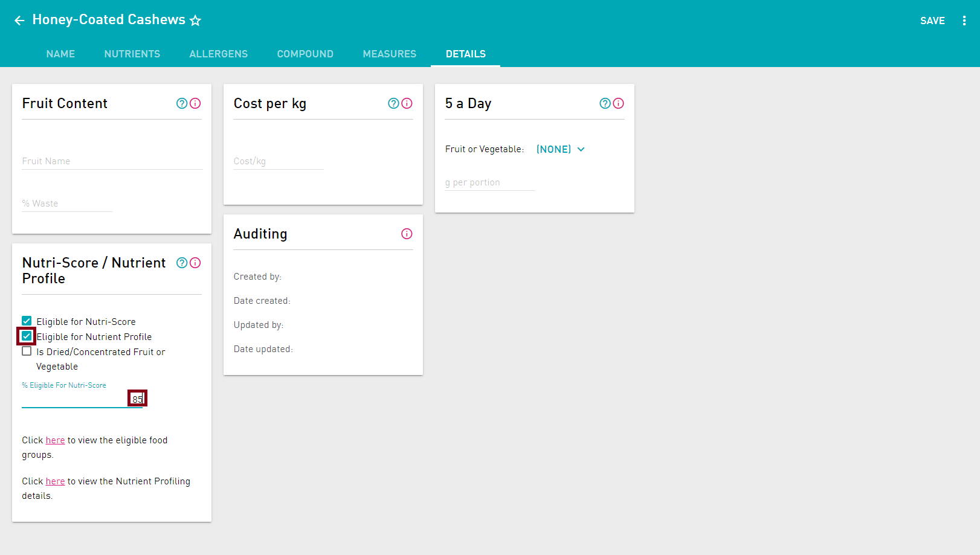Switch to the NAME tab
Viewport: 980px width, 555px height.
tap(60, 54)
